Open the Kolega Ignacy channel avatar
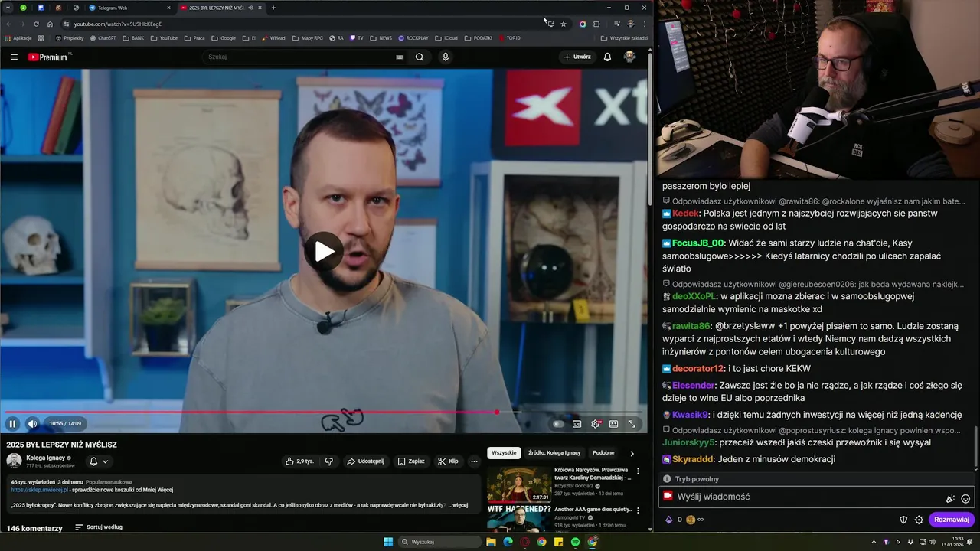The image size is (980, 551). pyautogui.click(x=14, y=461)
